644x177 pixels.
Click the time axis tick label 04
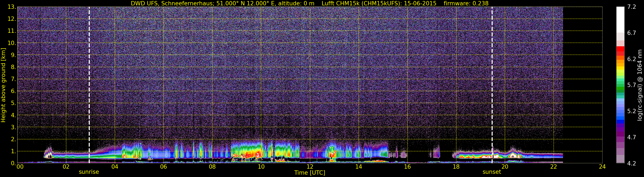[x=115, y=167]
